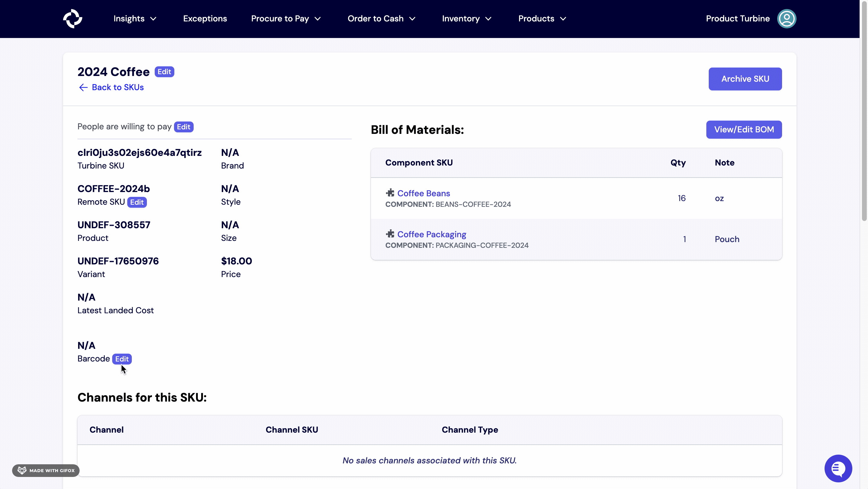Edit the Barcode value
The image size is (868, 489).
coord(122,359)
